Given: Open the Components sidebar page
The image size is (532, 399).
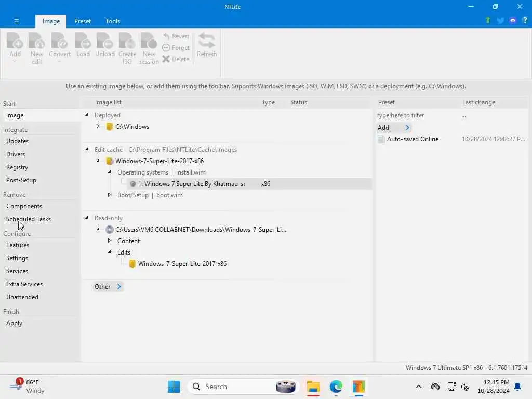Looking at the screenshot, I should pos(24,206).
